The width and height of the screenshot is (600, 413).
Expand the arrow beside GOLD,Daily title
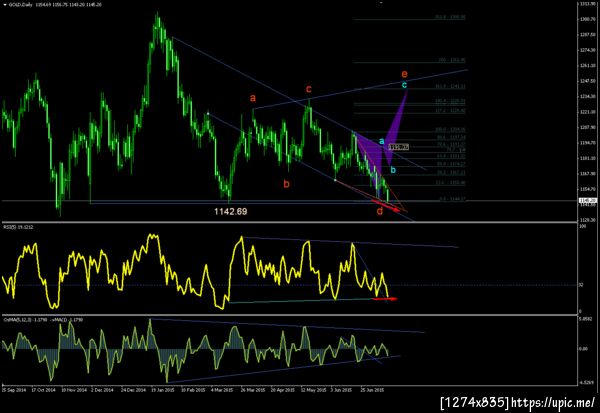[x=5, y=5]
